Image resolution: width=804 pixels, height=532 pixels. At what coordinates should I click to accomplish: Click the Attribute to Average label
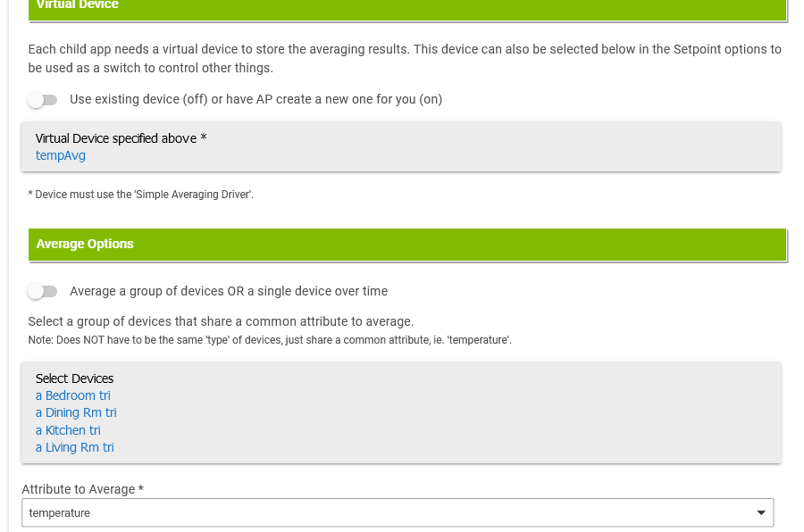pyautogui.click(x=82, y=489)
